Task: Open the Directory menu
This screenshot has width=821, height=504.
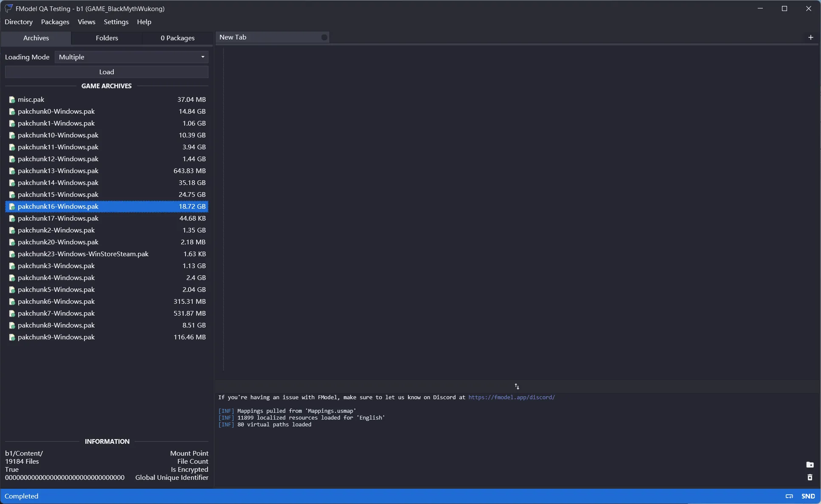Action: pyautogui.click(x=19, y=22)
